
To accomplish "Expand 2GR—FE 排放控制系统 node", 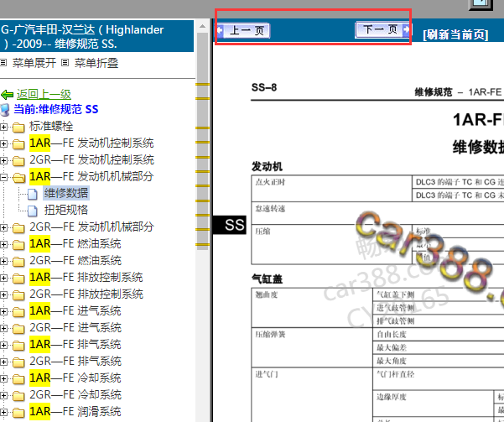I will (3, 294).
